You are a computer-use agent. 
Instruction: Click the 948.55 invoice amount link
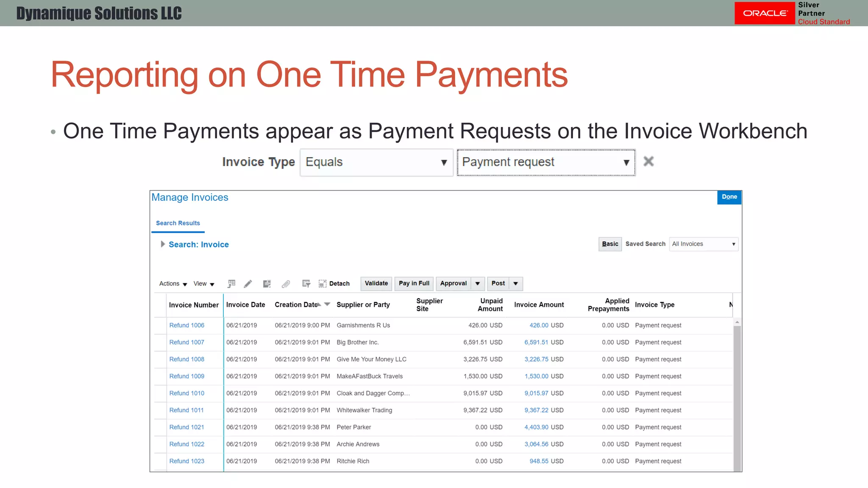(x=539, y=461)
